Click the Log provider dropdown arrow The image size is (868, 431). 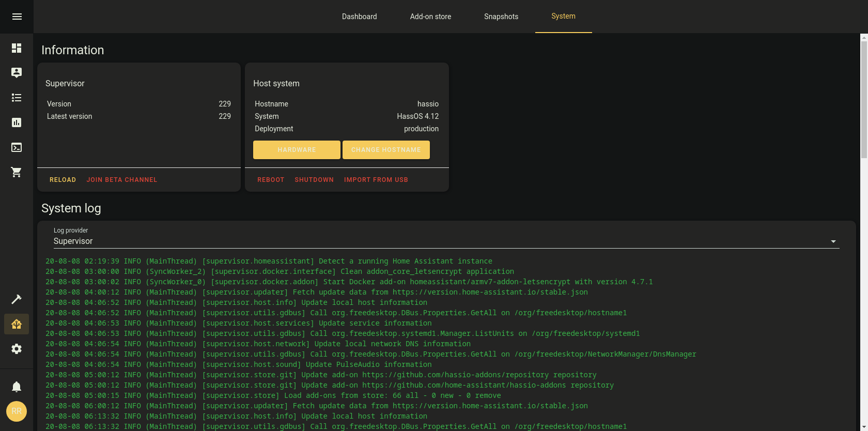(x=833, y=241)
